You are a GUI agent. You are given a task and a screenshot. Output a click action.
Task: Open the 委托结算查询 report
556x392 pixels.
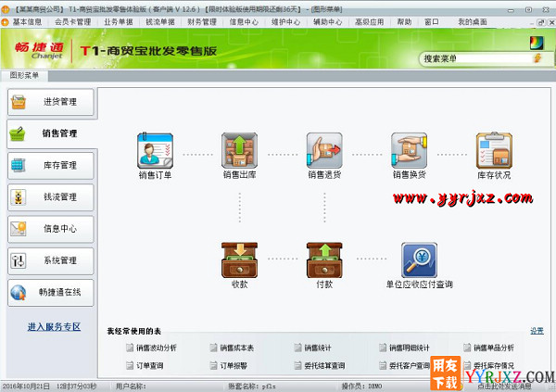pos(320,365)
